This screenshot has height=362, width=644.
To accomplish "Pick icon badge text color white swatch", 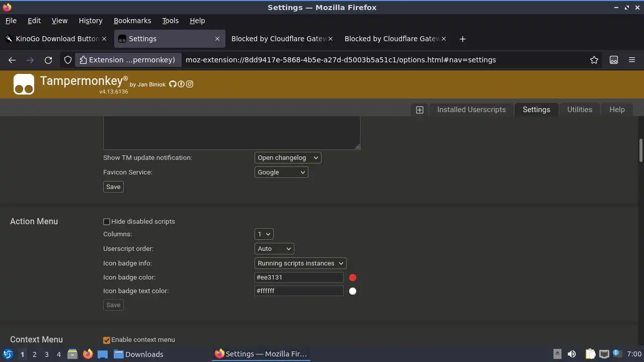I will point(353,291).
